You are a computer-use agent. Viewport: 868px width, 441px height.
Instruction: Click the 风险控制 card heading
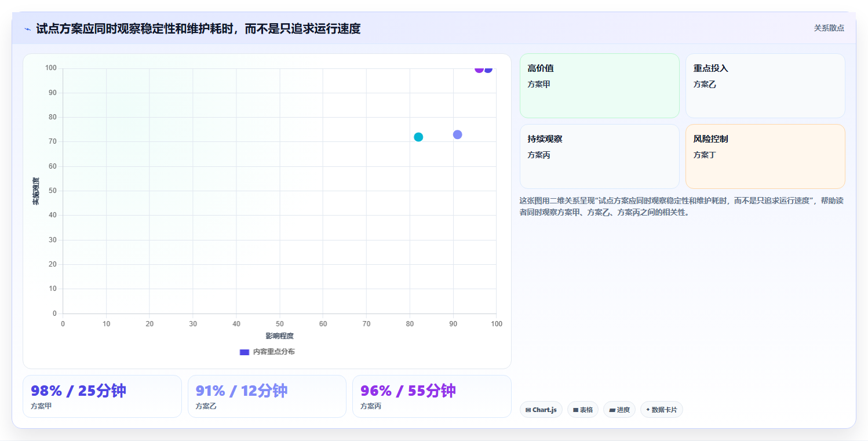(x=710, y=139)
